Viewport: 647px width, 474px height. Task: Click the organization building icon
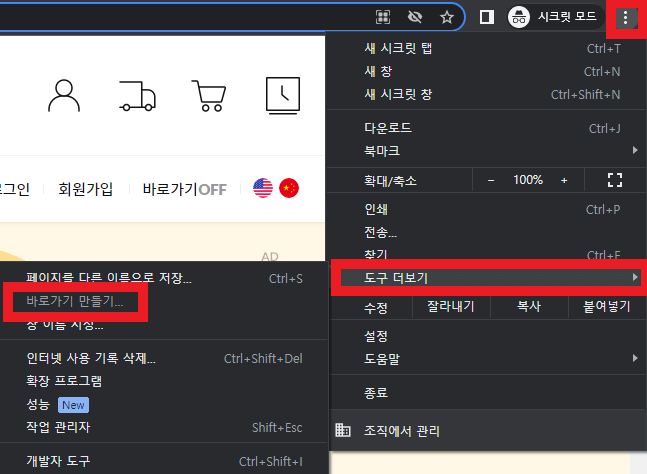pos(342,430)
